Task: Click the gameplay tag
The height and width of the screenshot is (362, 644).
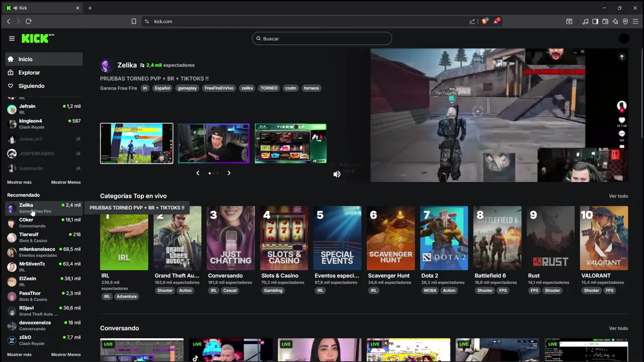Action: (x=187, y=88)
